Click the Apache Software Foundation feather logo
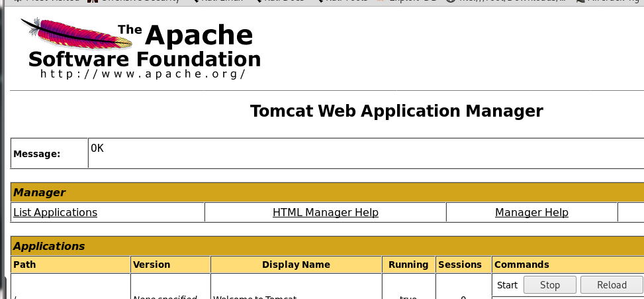 140,48
